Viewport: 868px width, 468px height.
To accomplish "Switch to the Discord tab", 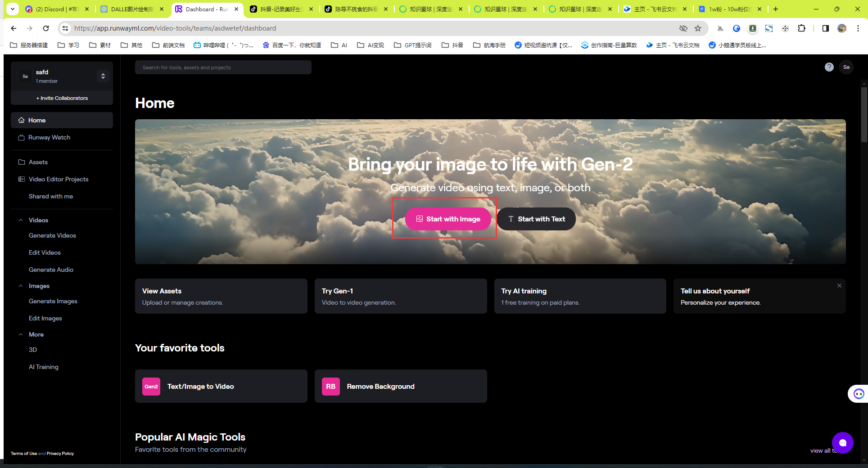I will click(x=57, y=9).
